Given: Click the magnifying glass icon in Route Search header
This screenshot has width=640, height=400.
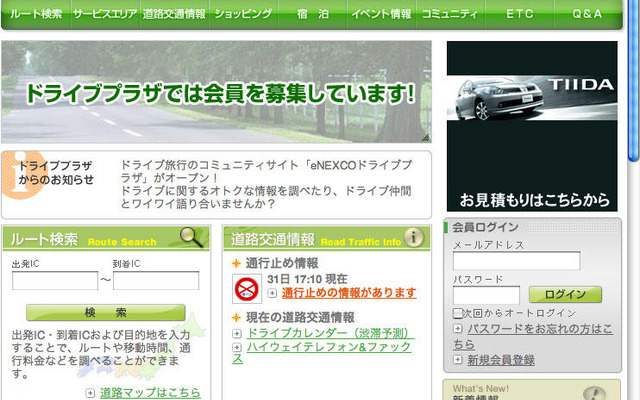Looking at the screenshot, I should click(191, 237).
